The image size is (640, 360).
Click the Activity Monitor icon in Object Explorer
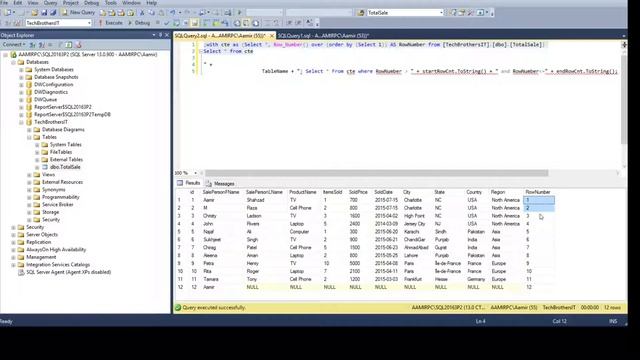click(78, 44)
